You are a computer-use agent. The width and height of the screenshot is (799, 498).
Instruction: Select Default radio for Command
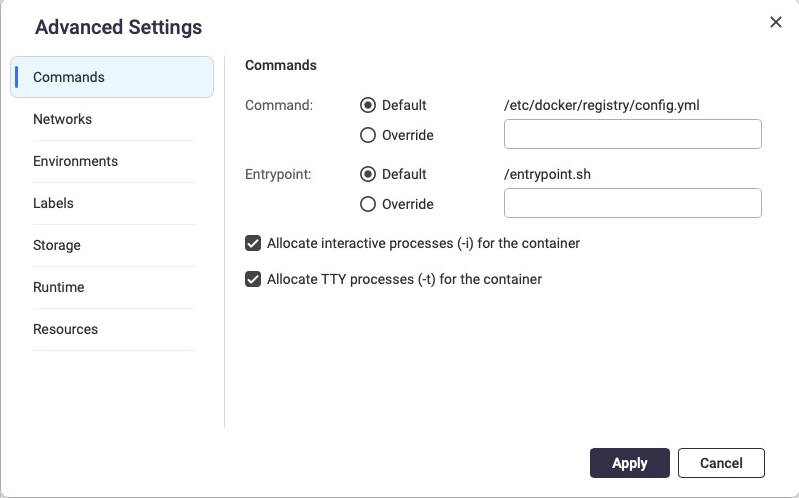pos(368,105)
